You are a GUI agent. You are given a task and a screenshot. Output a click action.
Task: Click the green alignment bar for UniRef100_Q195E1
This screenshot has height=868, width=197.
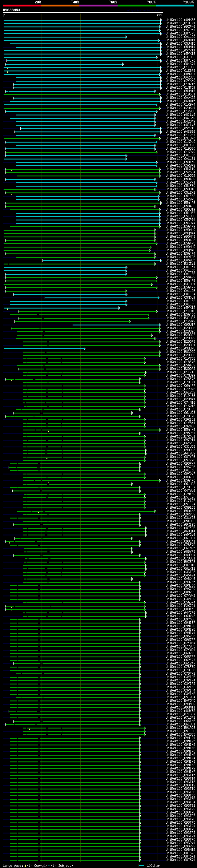pyautogui.click(x=82, y=94)
